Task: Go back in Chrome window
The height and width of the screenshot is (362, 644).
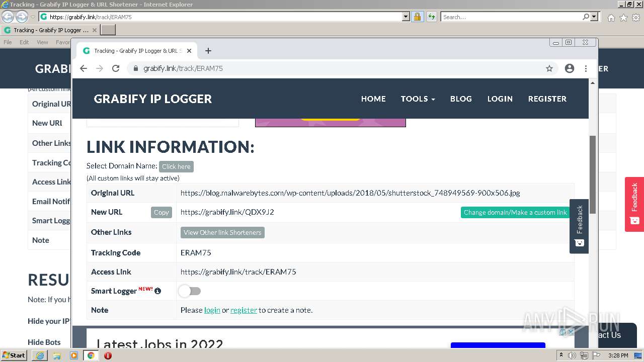Action: [x=84, y=68]
